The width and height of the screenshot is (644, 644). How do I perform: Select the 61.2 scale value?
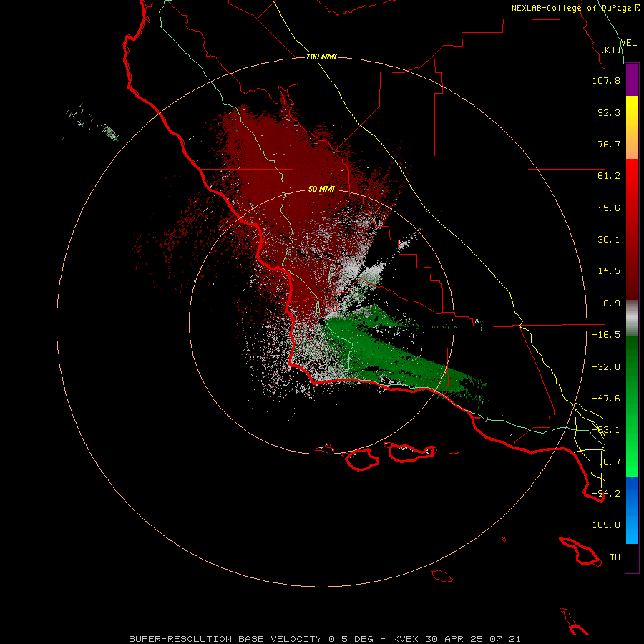click(x=609, y=176)
